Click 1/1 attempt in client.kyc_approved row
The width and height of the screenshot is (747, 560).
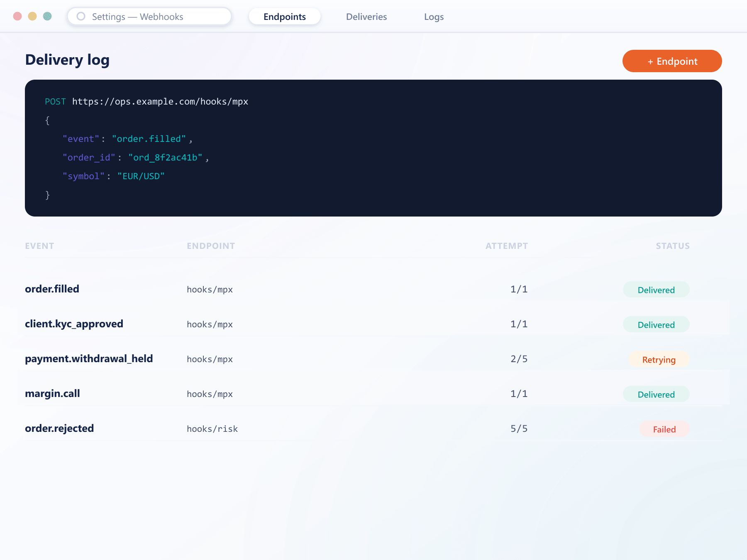519,324
